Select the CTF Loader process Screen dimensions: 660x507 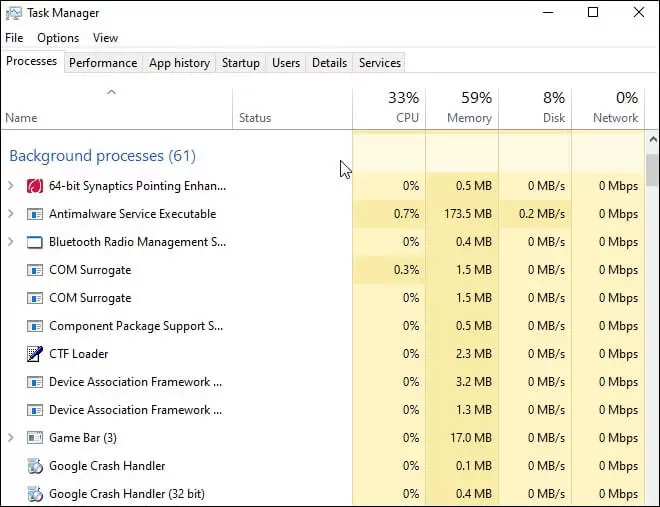[323, 354]
